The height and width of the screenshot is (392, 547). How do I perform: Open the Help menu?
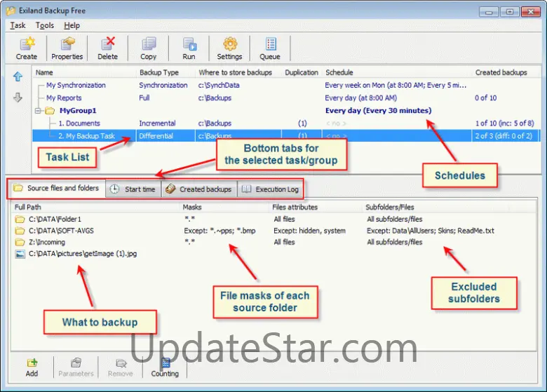[72, 25]
